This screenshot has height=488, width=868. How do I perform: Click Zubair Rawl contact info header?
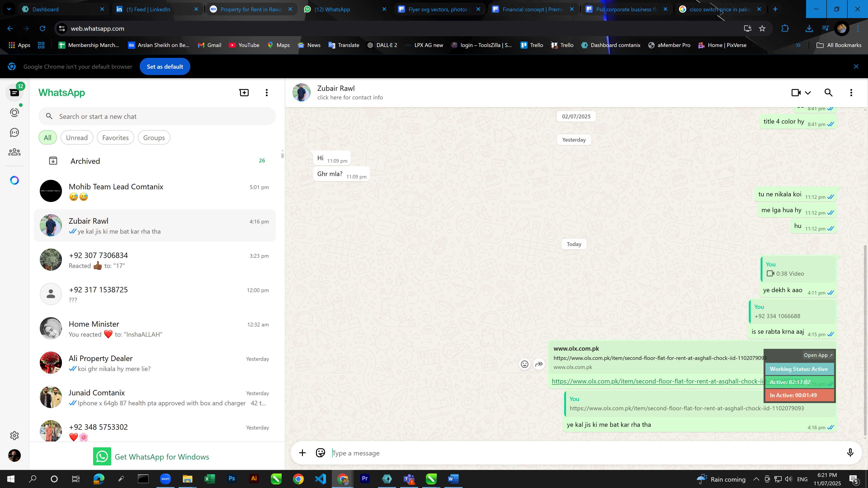350,93
